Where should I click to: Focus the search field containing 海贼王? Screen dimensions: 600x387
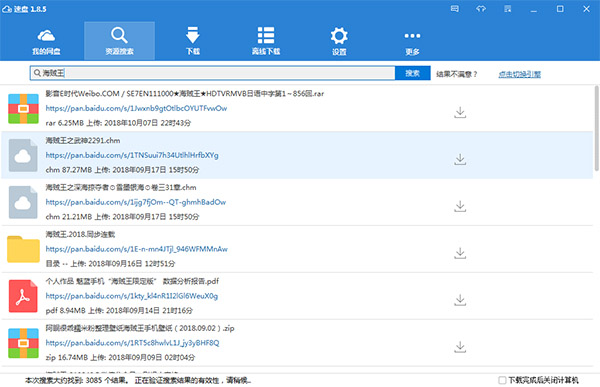pos(212,73)
